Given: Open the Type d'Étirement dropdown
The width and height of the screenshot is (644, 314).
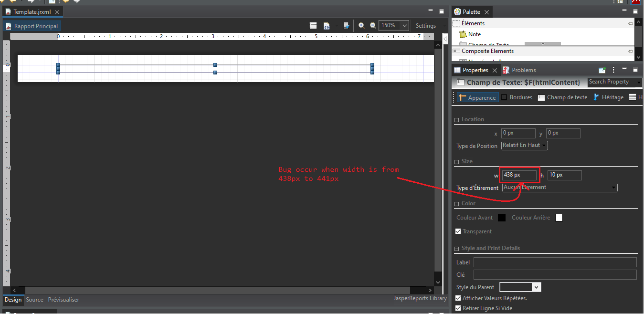Looking at the screenshot, I should pos(614,187).
